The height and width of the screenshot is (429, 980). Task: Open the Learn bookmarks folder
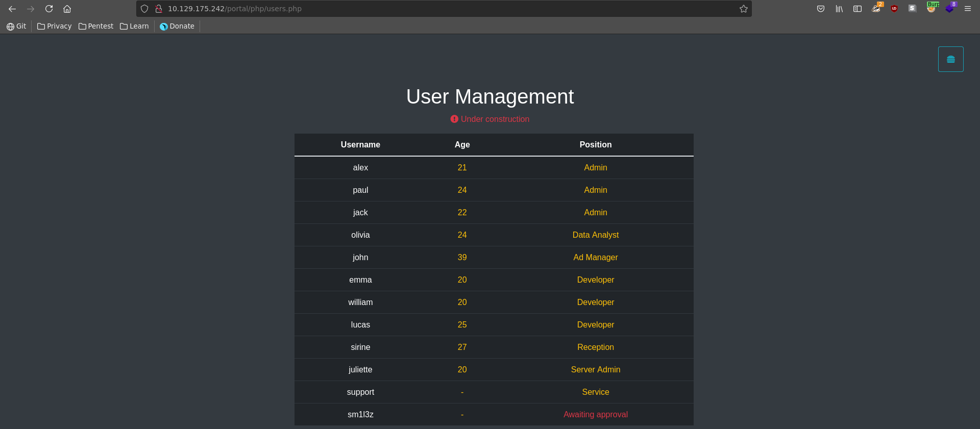[134, 26]
